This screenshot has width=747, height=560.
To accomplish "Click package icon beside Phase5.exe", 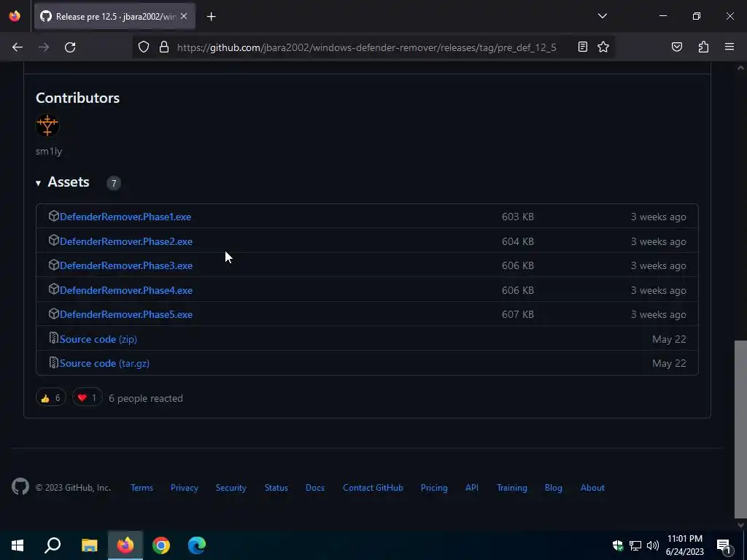I will [x=53, y=314].
